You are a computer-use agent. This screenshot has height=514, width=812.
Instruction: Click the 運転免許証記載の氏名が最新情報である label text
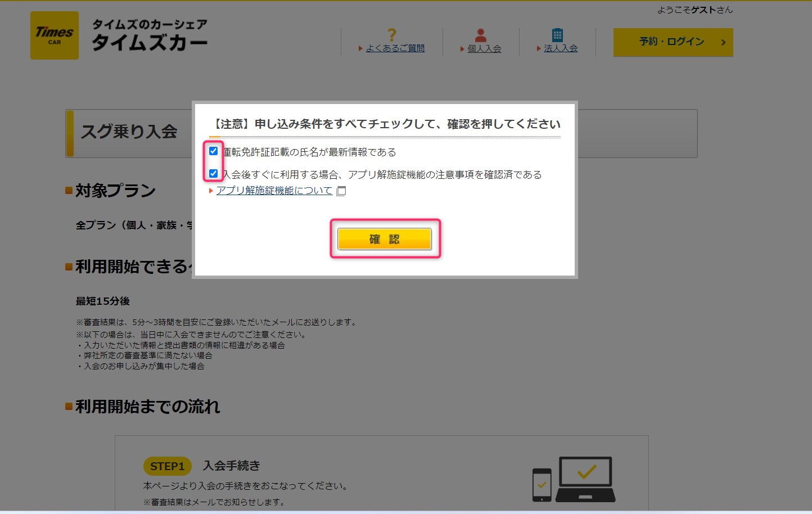coord(309,152)
